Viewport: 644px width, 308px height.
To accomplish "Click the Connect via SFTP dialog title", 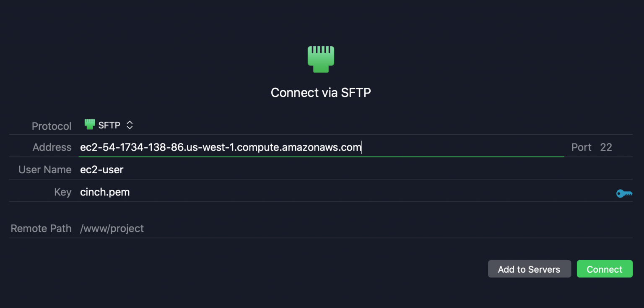I will (321, 92).
